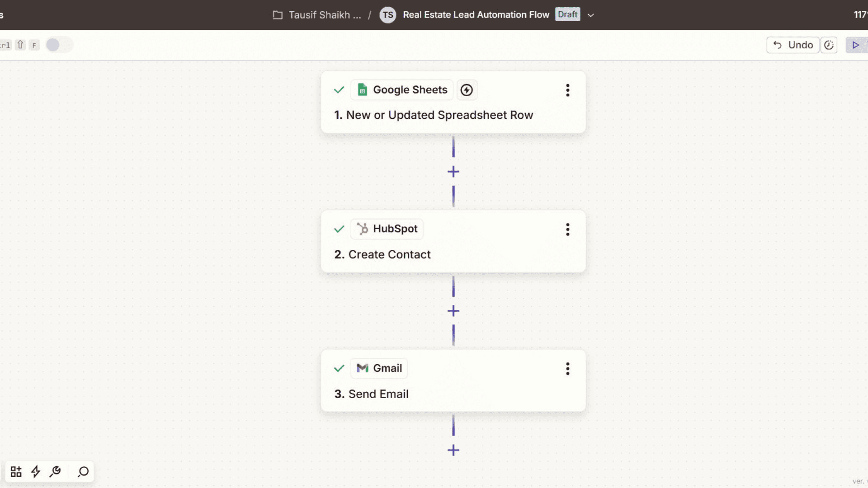The width and height of the screenshot is (868, 488).
Task: Click the TS avatar next to the flow name
Action: (387, 14)
